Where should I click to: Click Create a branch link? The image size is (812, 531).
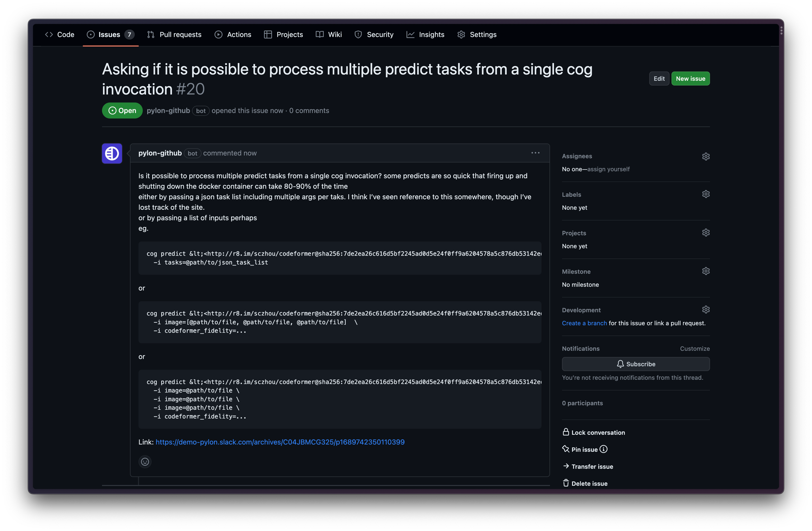pos(584,323)
